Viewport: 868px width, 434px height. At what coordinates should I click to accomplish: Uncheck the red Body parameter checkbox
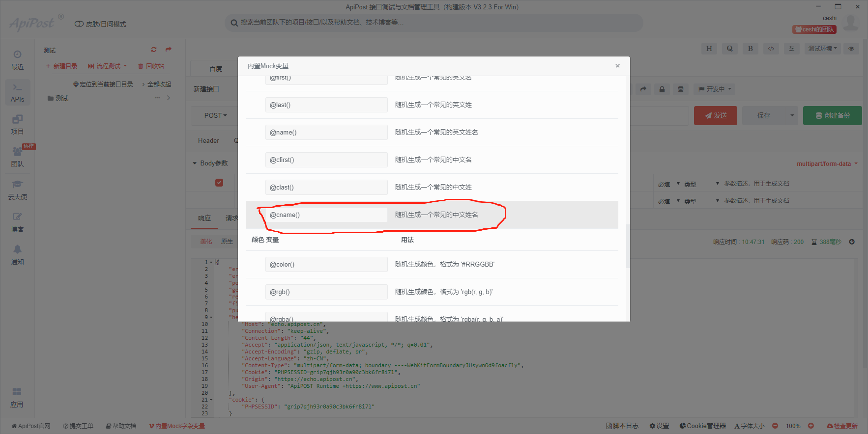point(219,183)
